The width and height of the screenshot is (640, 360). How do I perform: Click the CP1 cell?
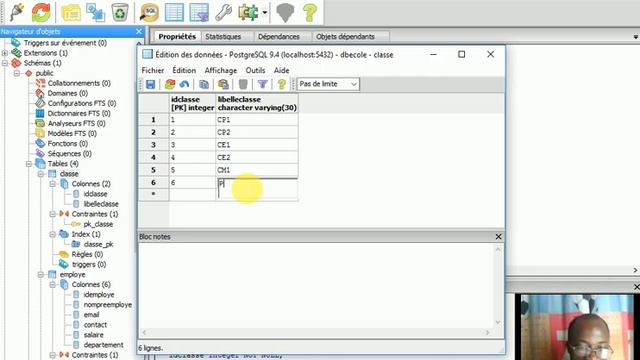pyautogui.click(x=257, y=120)
